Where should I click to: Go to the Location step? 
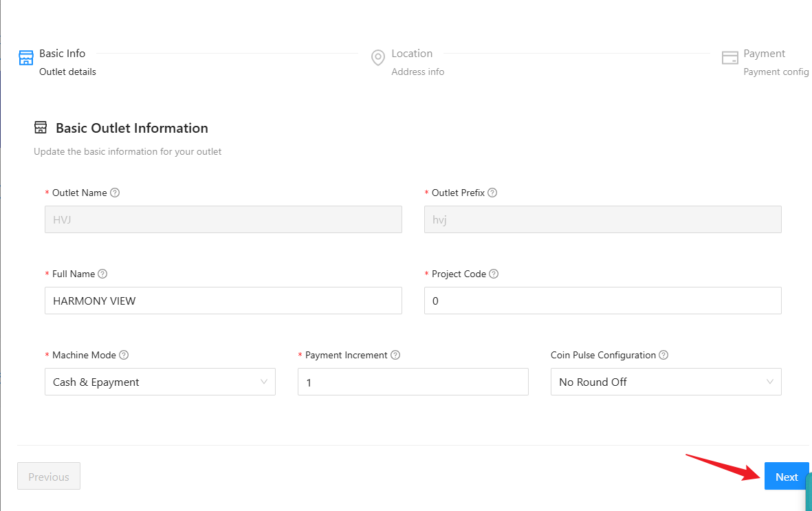click(412, 54)
